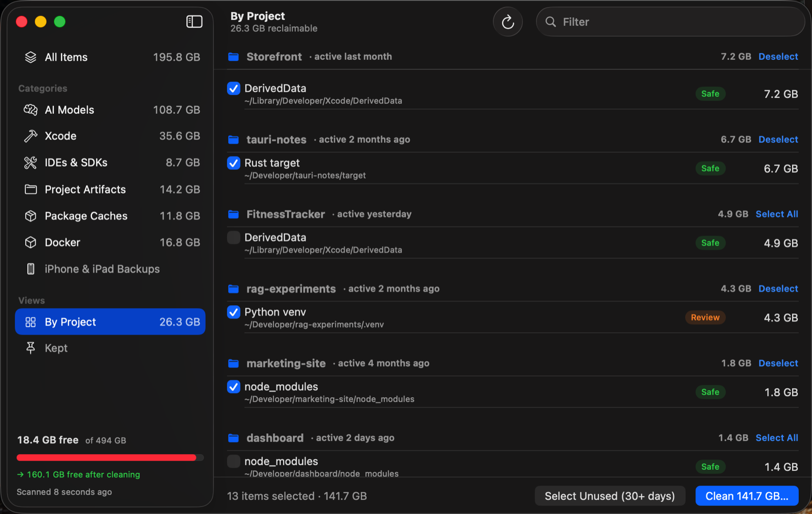Click Safe badge on FitnessTracker DerivedData
Screen dimensions: 812x514
[710, 243]
